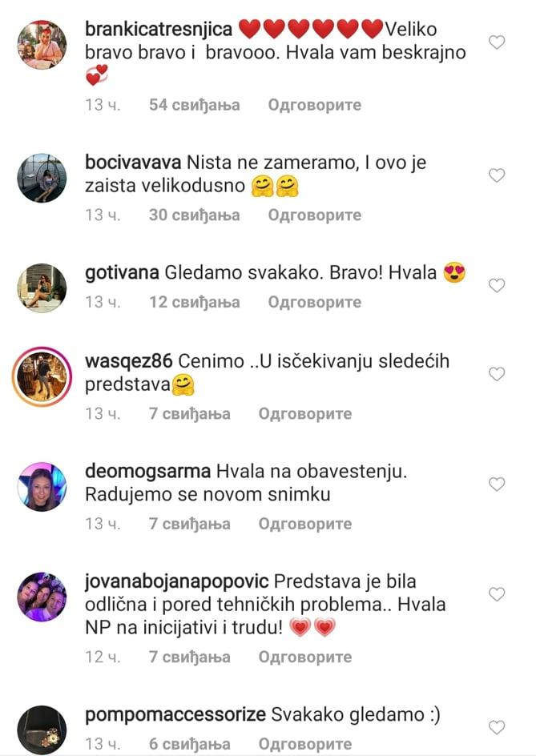Screen dimensions: 536x756
Task: Like gotivana's comment using the heart
Action: [497, 285]
